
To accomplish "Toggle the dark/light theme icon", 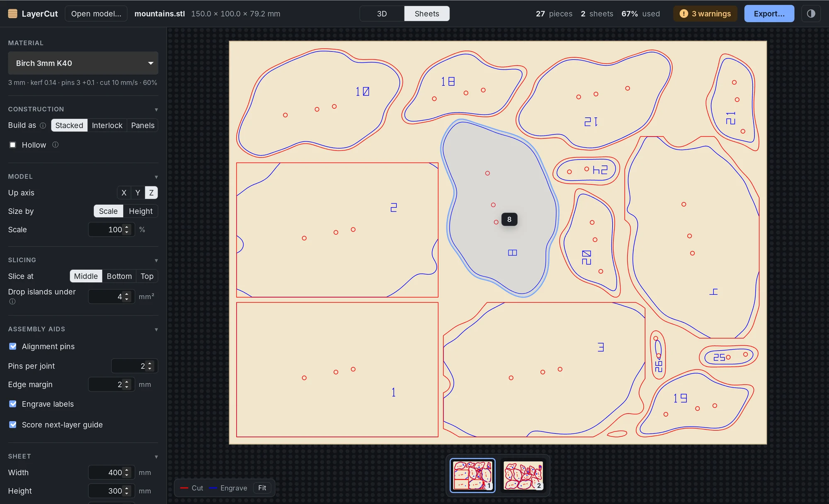I will [x=811, y=14].
